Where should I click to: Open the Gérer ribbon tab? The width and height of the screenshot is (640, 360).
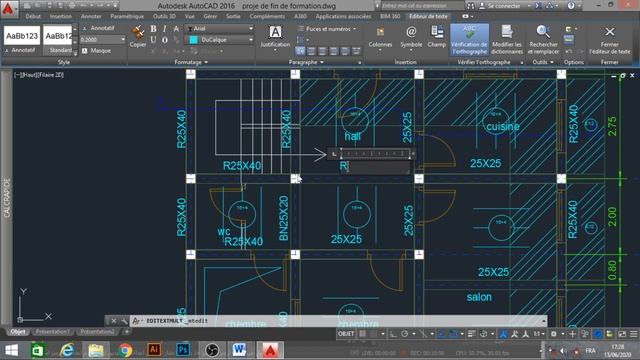click(210, 16)
